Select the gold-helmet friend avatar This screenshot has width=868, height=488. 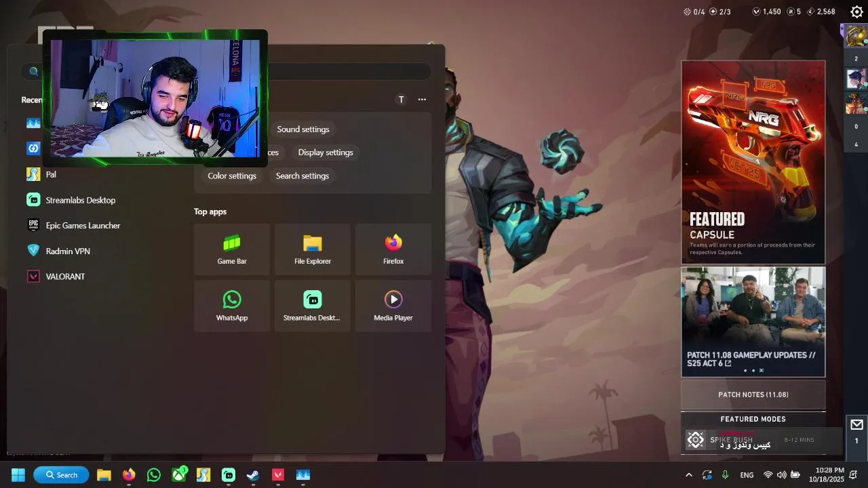[x=856, y=37]
